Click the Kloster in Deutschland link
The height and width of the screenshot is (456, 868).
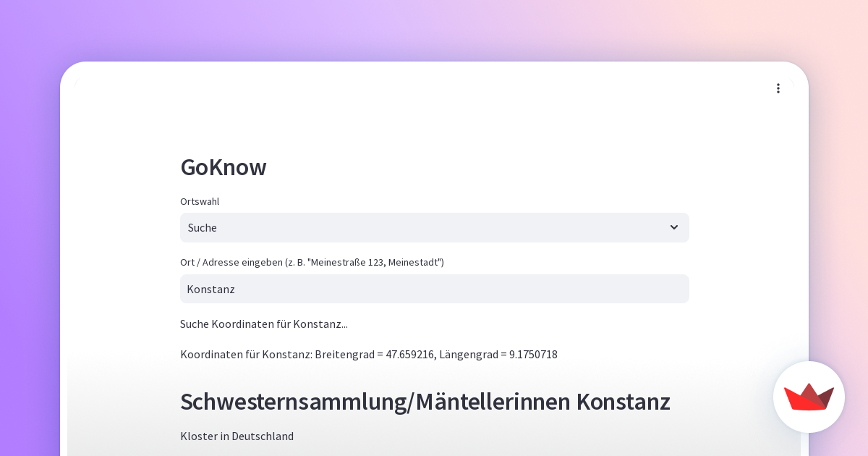(237, 436)
